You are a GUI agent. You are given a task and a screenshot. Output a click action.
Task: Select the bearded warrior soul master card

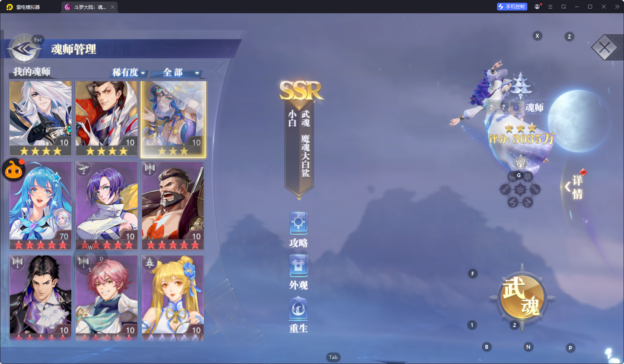point(173,206)
